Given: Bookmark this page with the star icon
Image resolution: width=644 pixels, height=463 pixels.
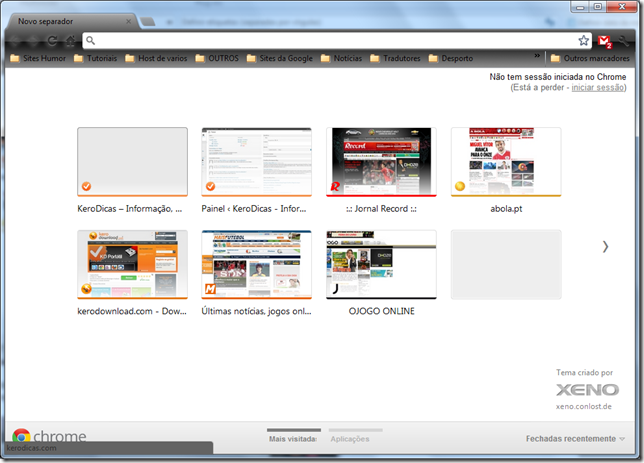Looking at the screenshot, I should coord(583,40).
